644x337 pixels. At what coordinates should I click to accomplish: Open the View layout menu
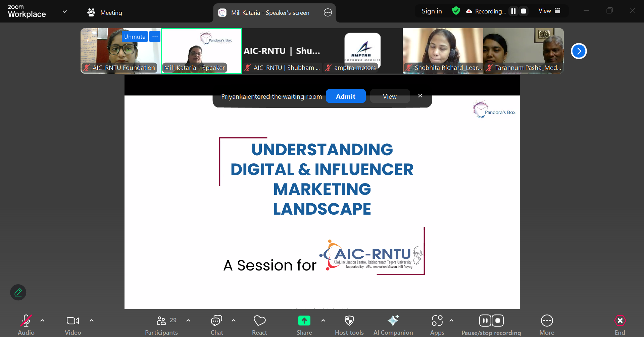pyautogui.click(x=549, y=11)
